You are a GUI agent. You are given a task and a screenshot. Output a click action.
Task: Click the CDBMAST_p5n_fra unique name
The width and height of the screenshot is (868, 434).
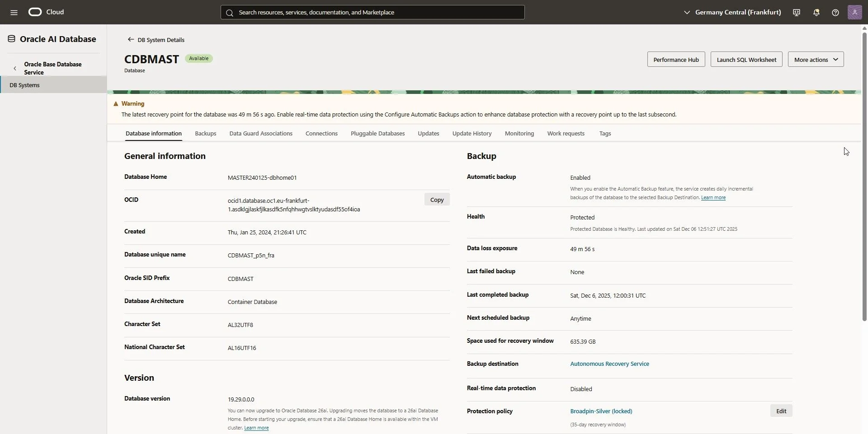click(x=251, y=255)
